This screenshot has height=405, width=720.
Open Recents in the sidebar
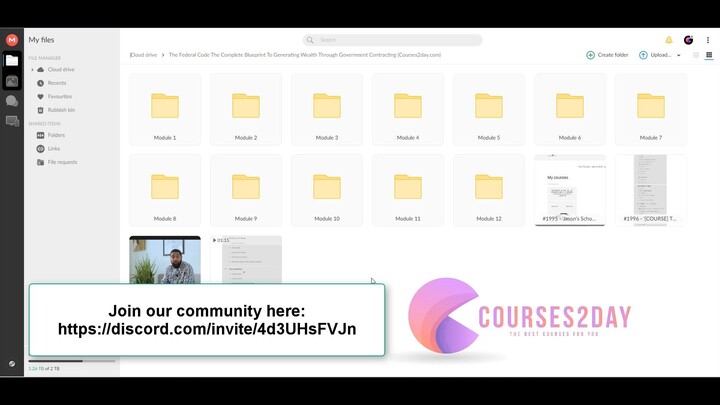coord(57,83)
